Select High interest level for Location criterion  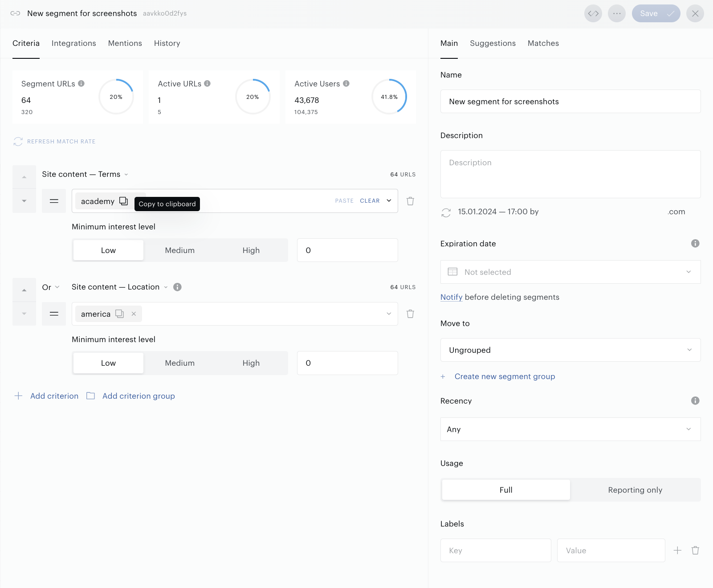coord(251,363)
